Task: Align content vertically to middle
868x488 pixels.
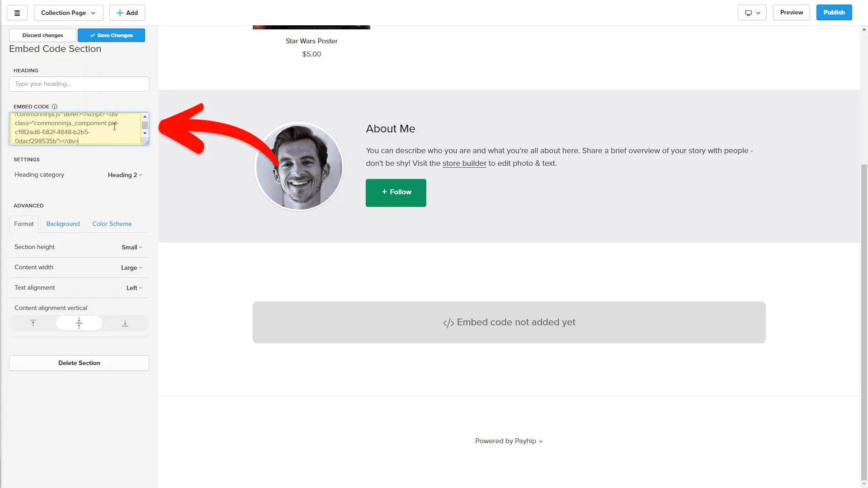Action: click(x=79, y=323)
